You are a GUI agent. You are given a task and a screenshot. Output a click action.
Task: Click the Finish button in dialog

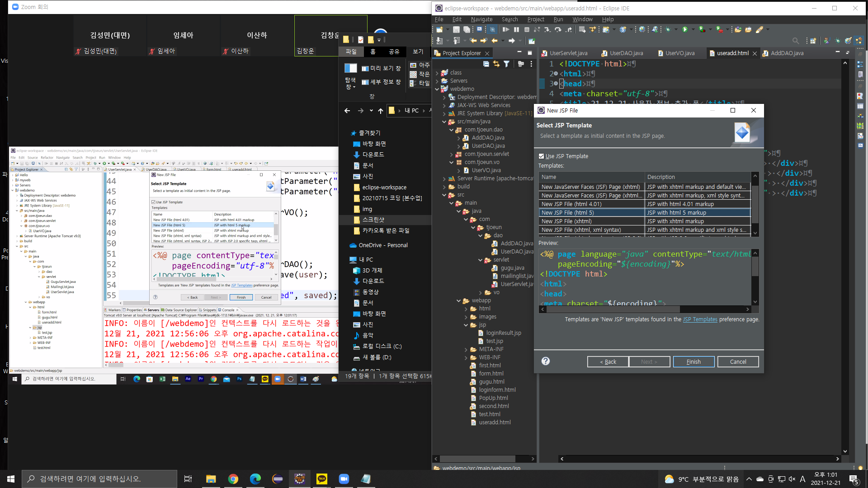693,362
